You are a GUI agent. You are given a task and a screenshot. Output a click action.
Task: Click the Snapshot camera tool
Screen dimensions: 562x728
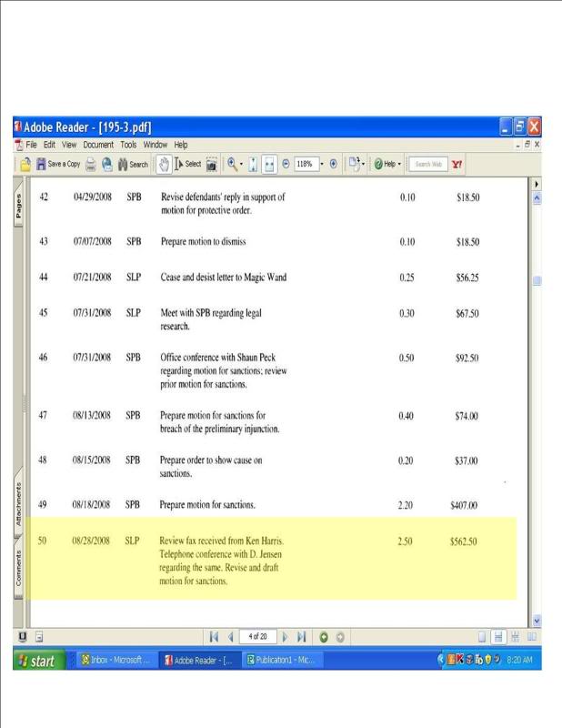[212, 165]
